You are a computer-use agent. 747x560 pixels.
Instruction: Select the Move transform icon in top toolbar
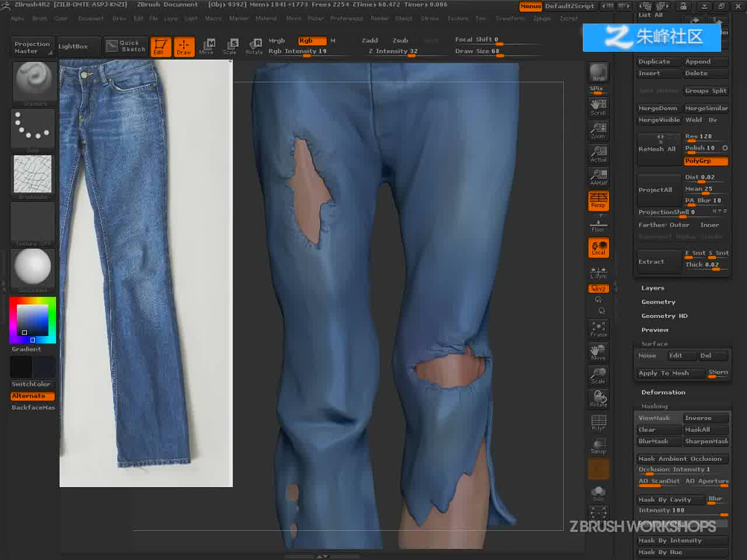click(x=206, y=46)
